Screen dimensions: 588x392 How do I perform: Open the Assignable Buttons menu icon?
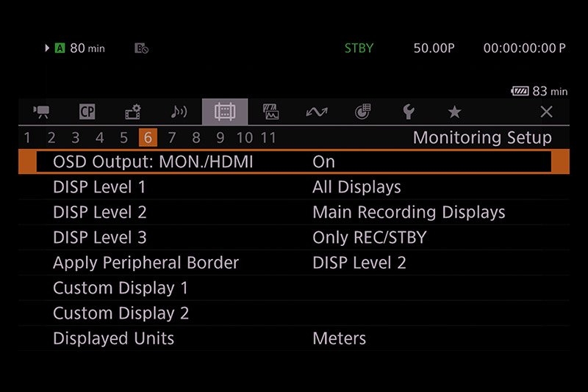pos(362,112)
